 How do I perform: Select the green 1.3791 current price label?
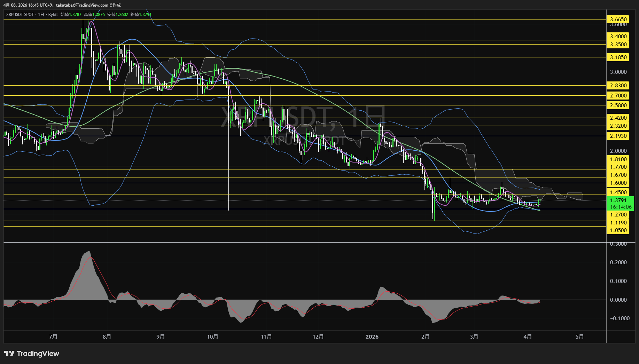click(618, 200)
